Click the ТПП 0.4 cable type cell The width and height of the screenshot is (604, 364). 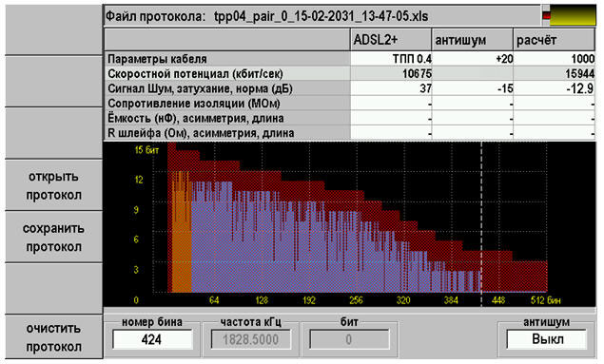coord(391,59)
